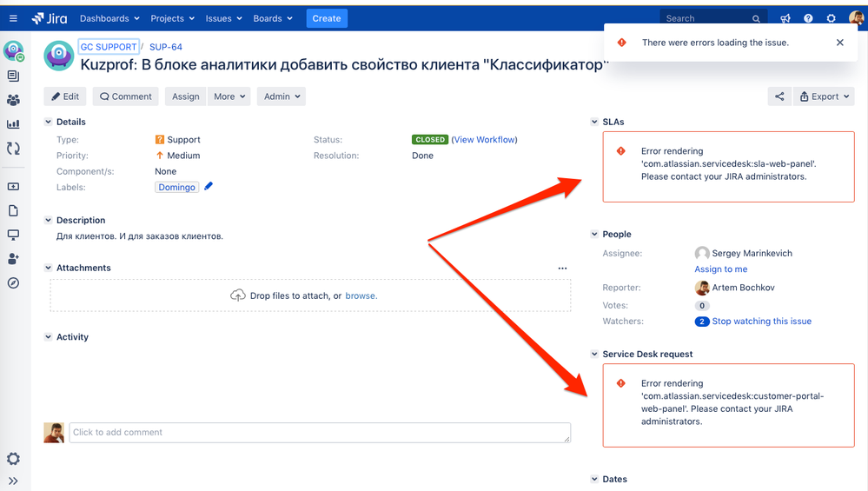
Task: Click Assign to me link
Action: tap(721, 269)
